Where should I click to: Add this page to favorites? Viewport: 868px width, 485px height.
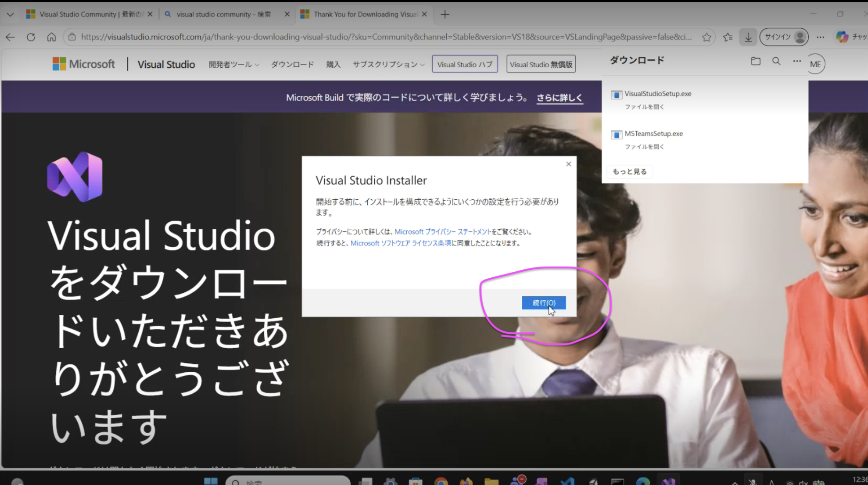click(706, 37)
